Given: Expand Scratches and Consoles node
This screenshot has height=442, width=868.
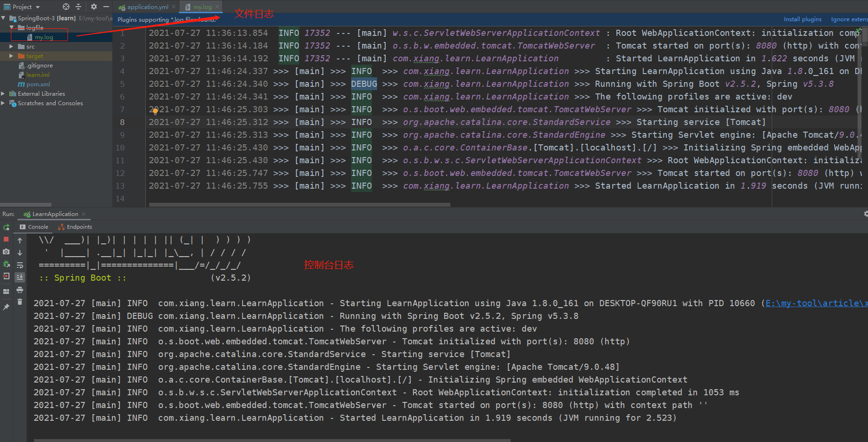Looking at the screenshot, I should [4, 103].
